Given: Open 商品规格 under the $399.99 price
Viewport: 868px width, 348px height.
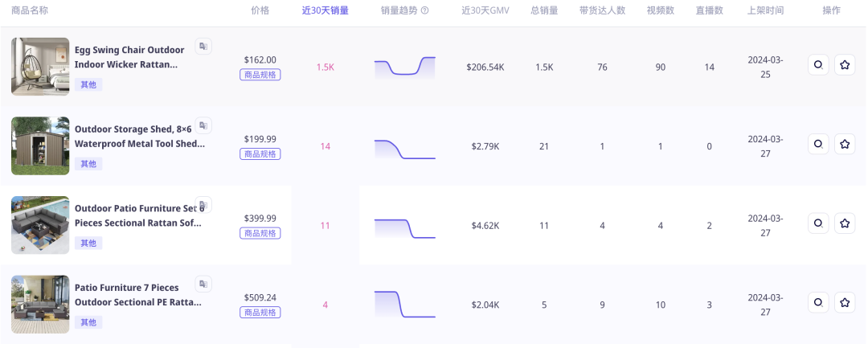Looking at the screenshot, I should coord(260,234).
